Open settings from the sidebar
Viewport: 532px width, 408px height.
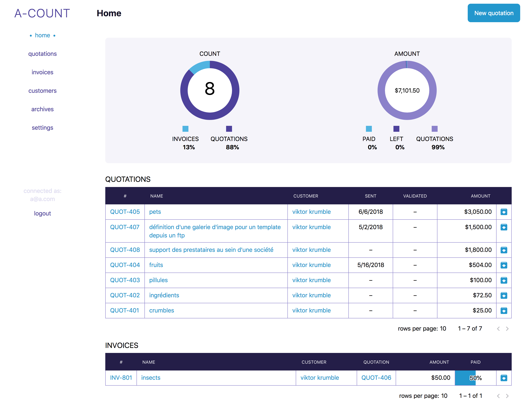click(42, 128)
